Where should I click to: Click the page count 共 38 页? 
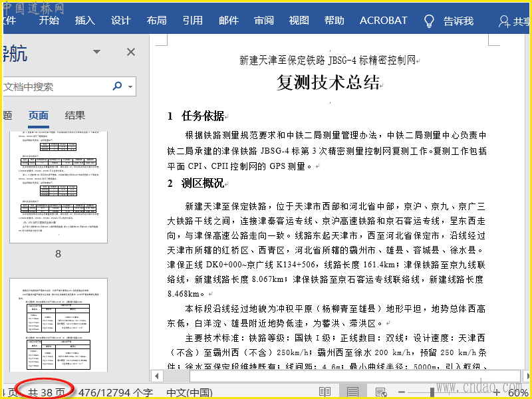(46, 393)
